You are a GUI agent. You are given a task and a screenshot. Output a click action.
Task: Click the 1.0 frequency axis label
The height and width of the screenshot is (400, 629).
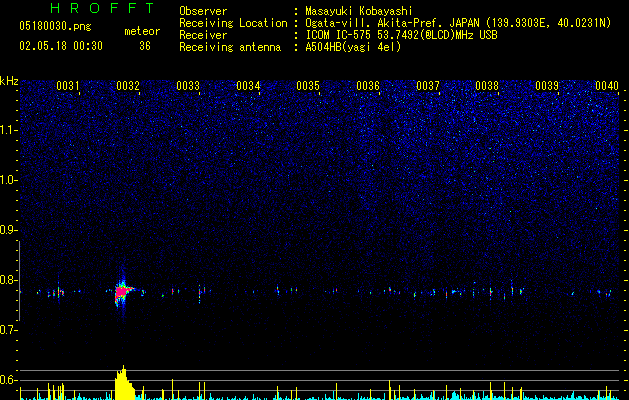coord(9,180)
